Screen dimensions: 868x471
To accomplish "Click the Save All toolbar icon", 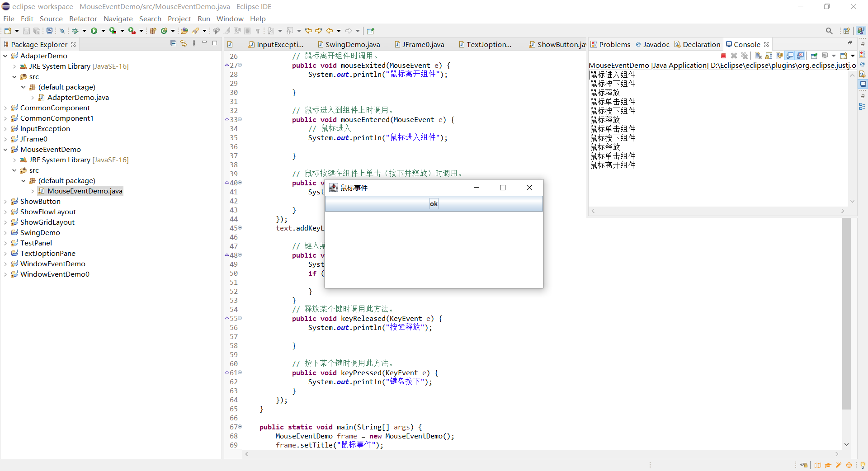I will point(37,31).
